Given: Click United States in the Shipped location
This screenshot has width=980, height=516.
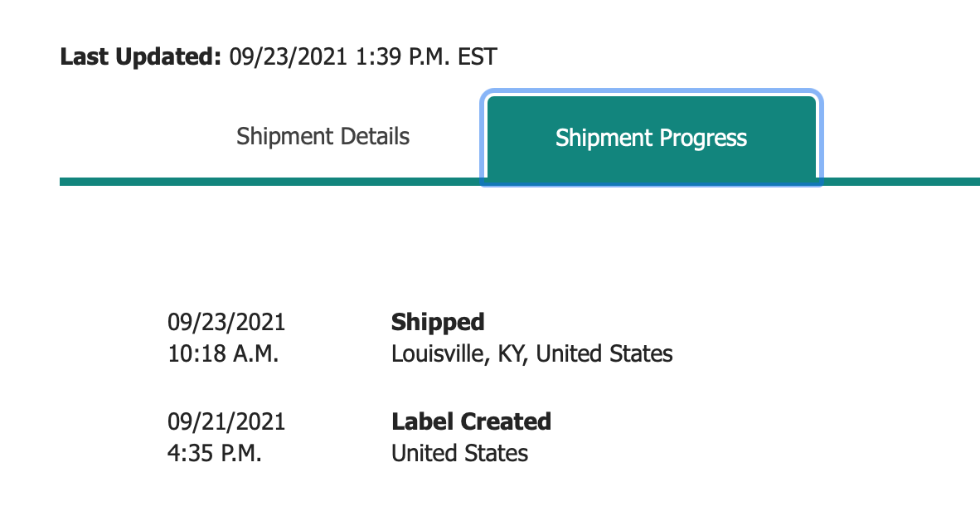Looking at the screenshot, I should click(604, 354).
